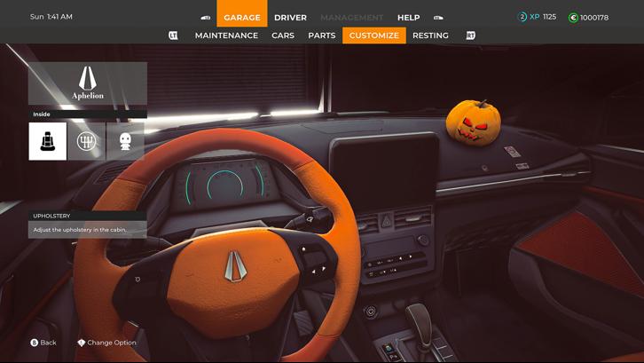Select the gear shifter customization icon

[x=86, y=141]
